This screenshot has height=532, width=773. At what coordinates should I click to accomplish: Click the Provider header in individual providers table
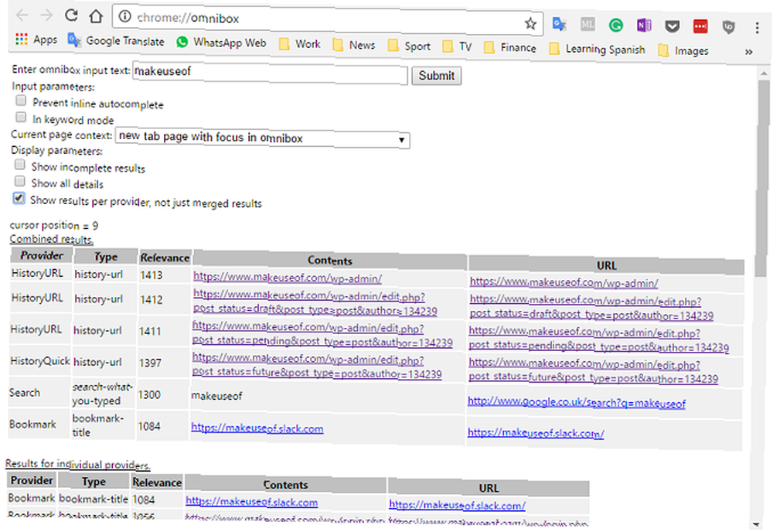click(x=32, y=480)
